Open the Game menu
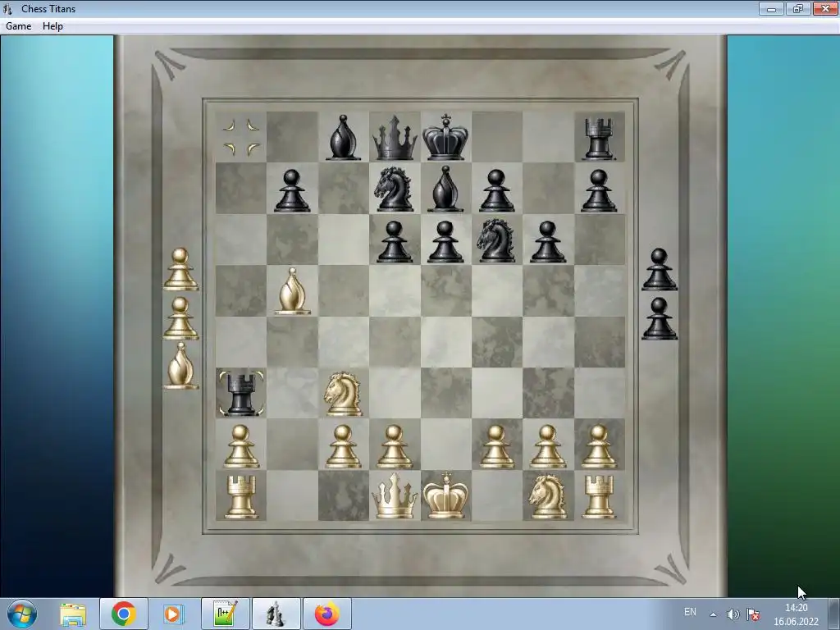Image resolution: width=840 pixels, height=630 pixels. [x=18, y=25]
